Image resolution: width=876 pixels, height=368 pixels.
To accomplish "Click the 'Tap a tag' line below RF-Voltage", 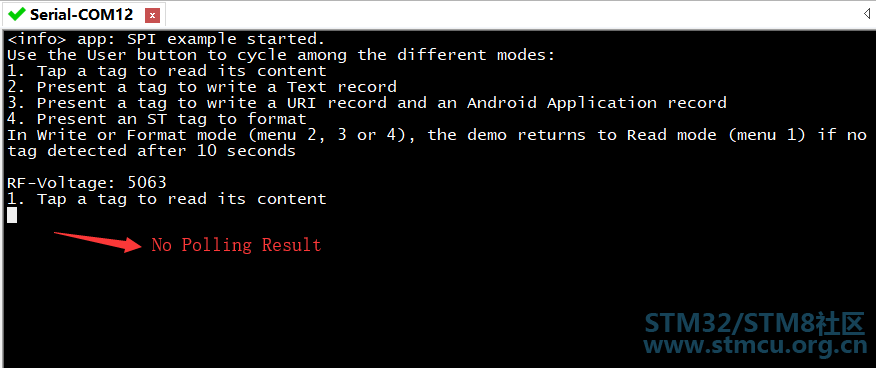I will point(166,199).
